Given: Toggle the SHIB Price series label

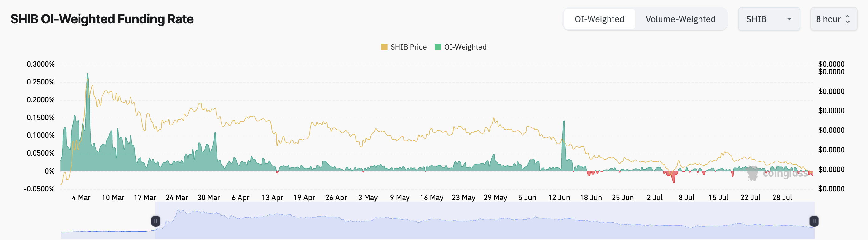Looking at the screenshot, I should pyautogui.click(x=408, y=47).
